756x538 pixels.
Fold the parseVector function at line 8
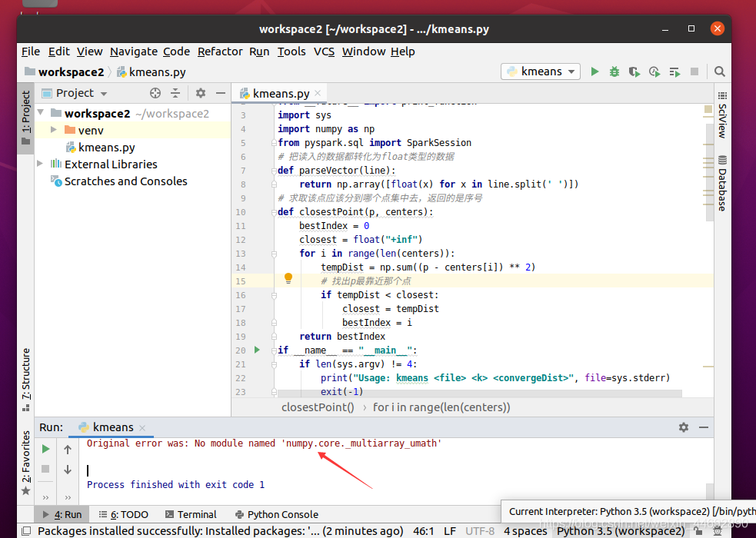pos(274,184)
